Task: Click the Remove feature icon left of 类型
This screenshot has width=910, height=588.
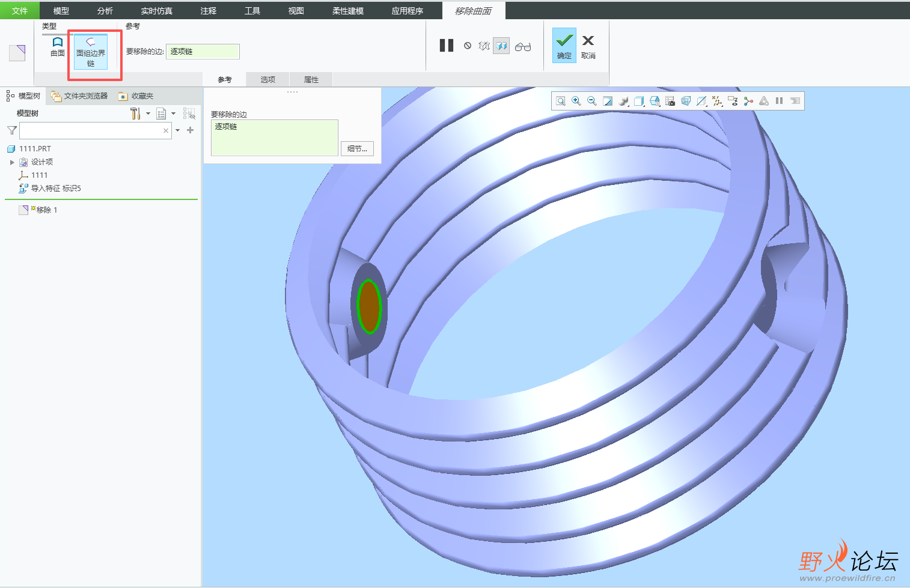Action: point(17,53)
